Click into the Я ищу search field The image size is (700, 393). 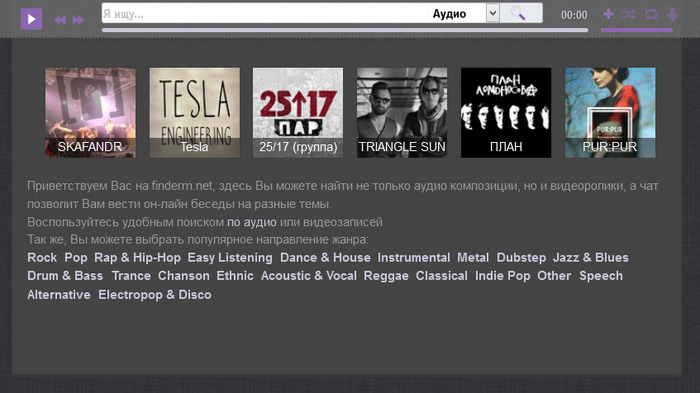pyautogui.click(x=264, y=13)
